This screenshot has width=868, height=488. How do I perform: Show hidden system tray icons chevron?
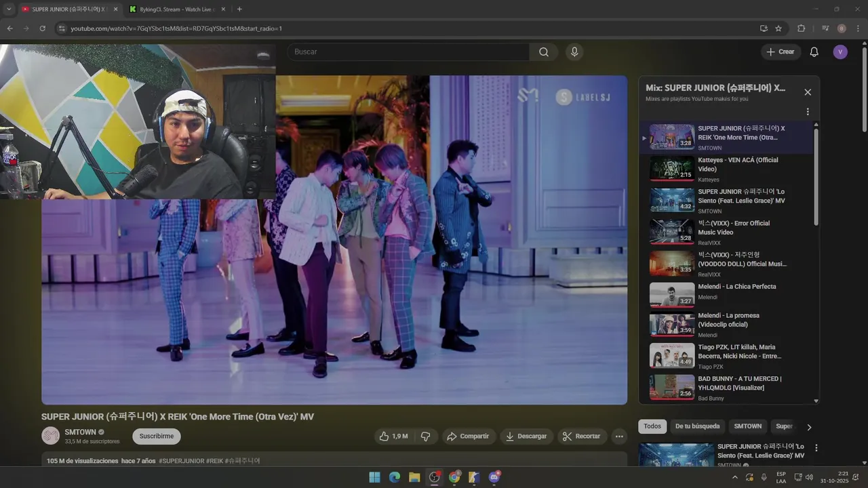pyautogui.click(x=734, y=477)
